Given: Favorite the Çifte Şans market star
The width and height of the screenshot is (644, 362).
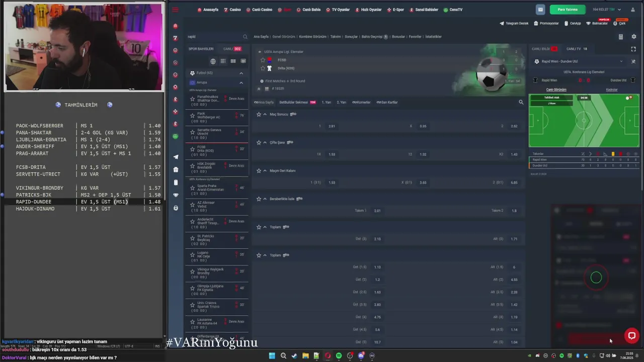Looking at the screenshot, I should click(x=259, y=142).
